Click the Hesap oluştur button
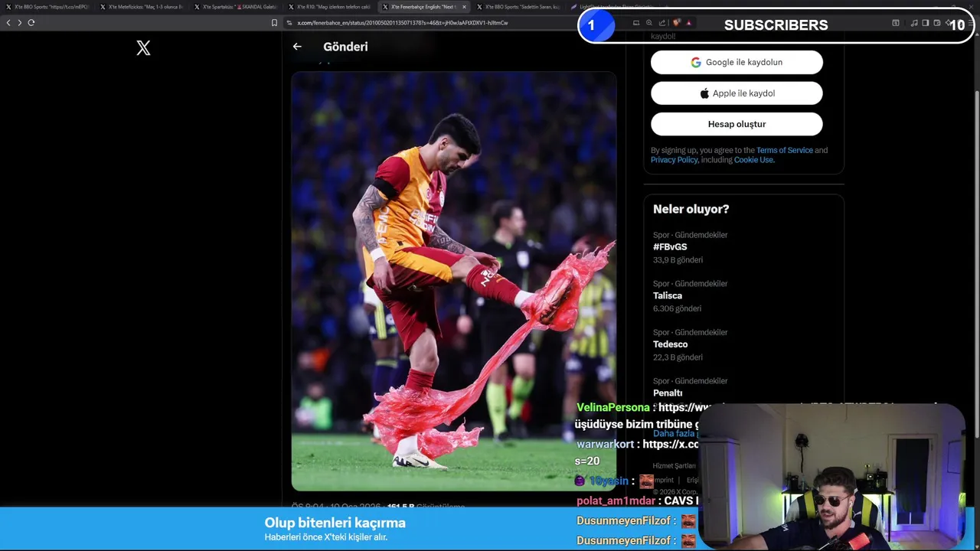Viewport: 980px width, 551px height. point(737,124)
